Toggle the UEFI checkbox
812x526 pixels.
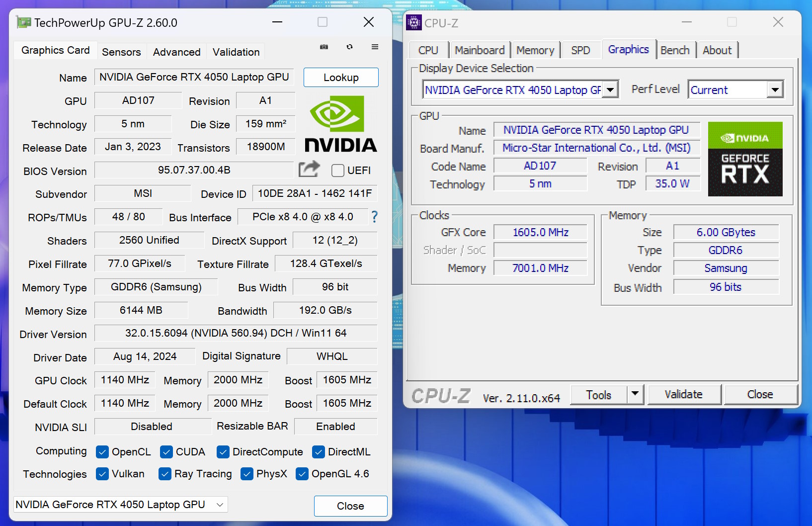click(x=338, y=171)
